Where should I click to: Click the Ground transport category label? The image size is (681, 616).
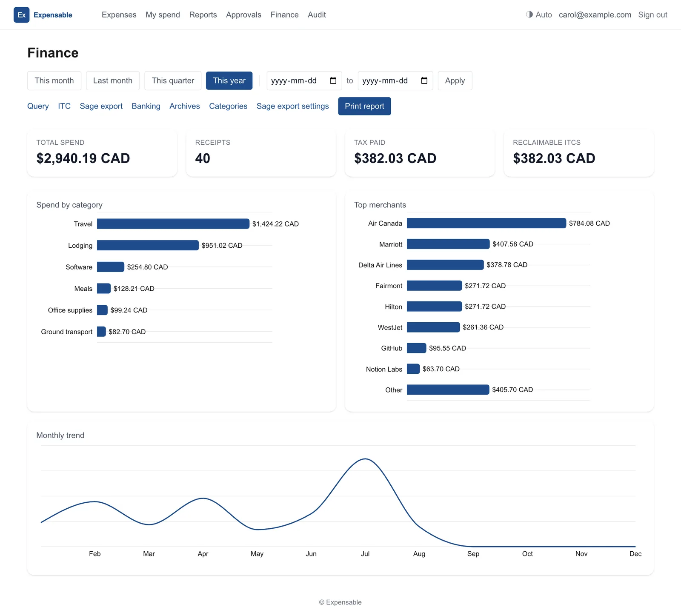tap(66, 332)
